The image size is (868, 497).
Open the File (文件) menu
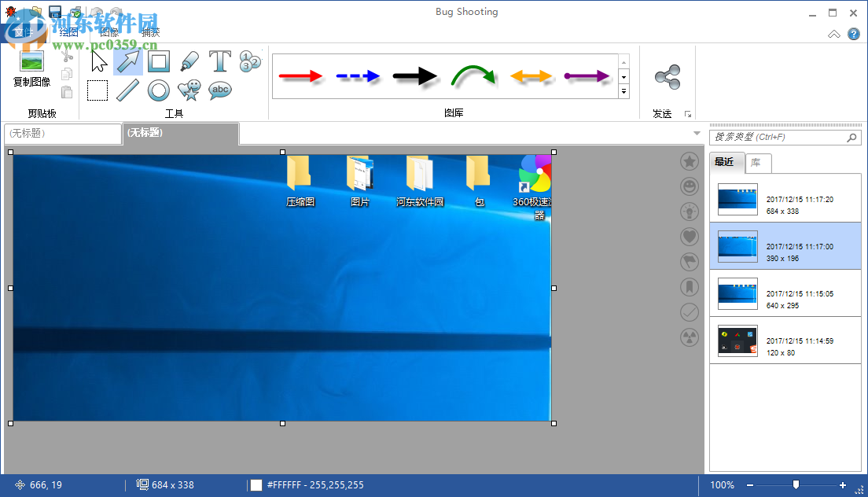[x=24, y=32]
